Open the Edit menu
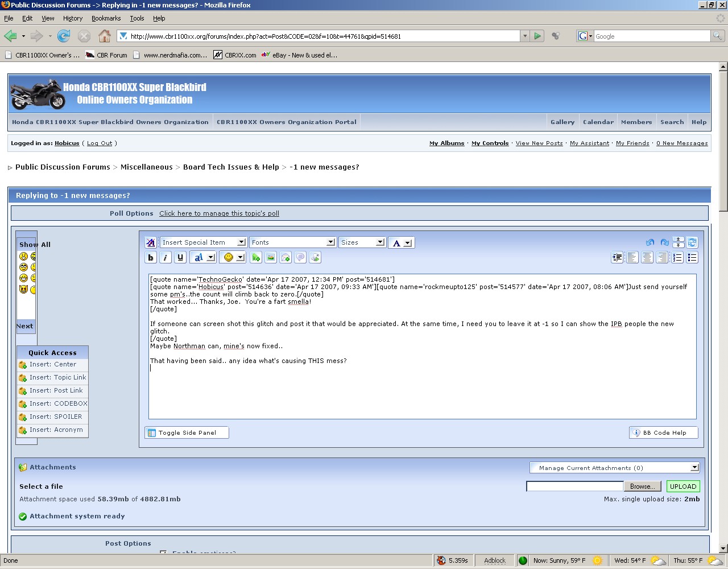This screenshot has height=569, width=728. click(x=27, y=18)
